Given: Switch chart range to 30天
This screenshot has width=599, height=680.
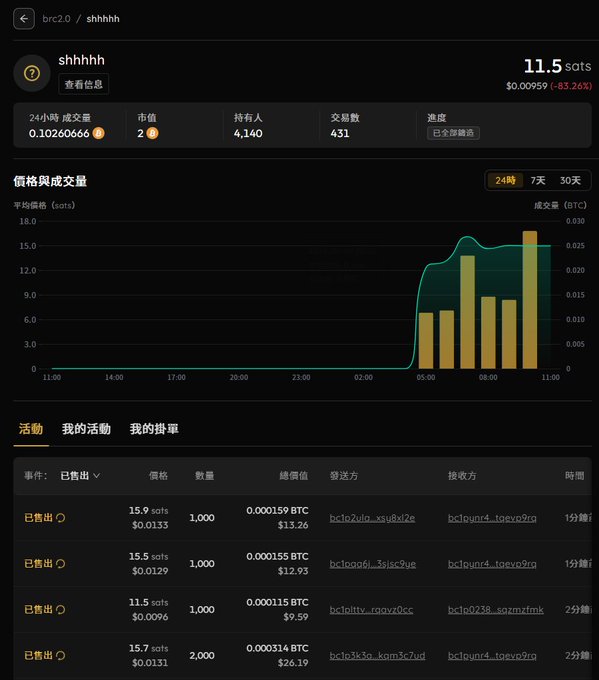Looking at the screenshot, I should (570, 180).
